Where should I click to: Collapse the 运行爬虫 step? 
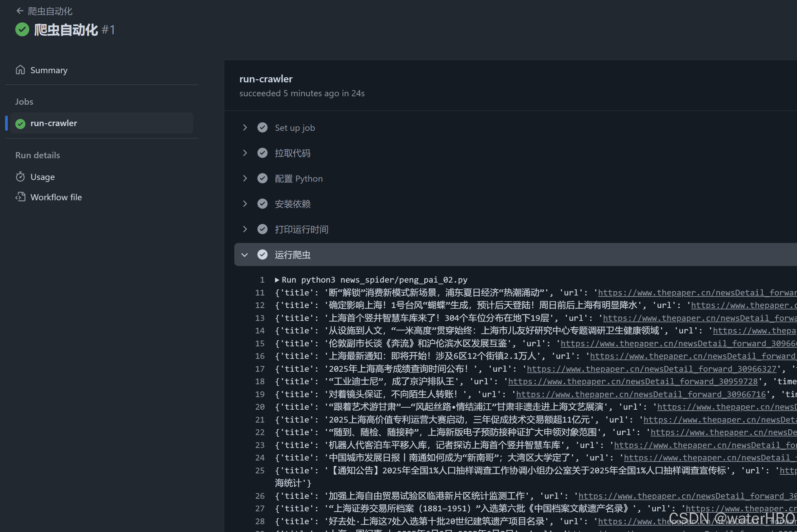(x=245, y=255)
